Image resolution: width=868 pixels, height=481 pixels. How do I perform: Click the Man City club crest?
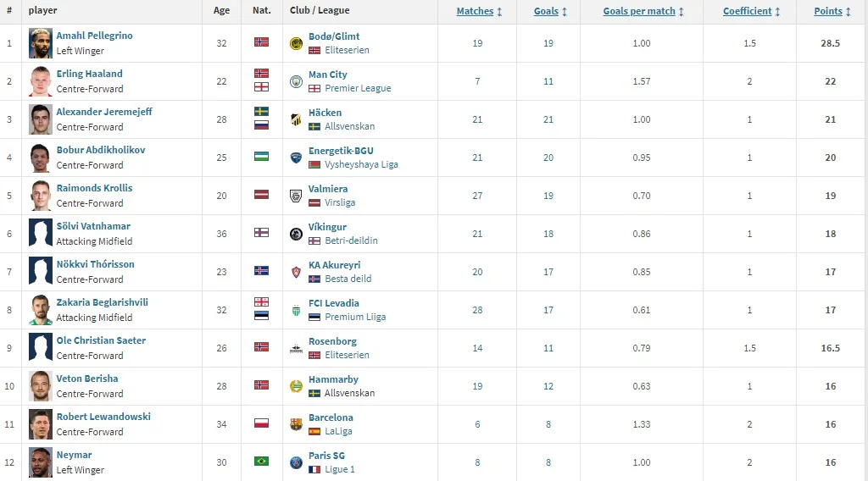click(x=296, y=81)
